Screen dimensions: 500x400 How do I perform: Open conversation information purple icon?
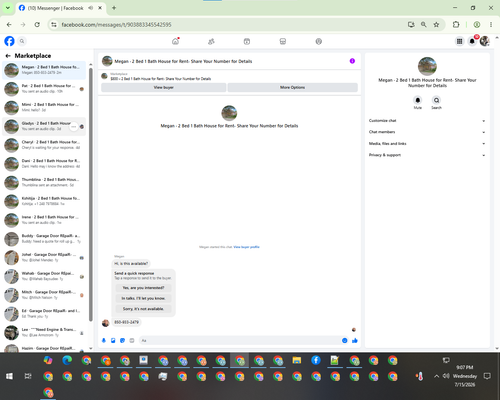click(352, 61)
